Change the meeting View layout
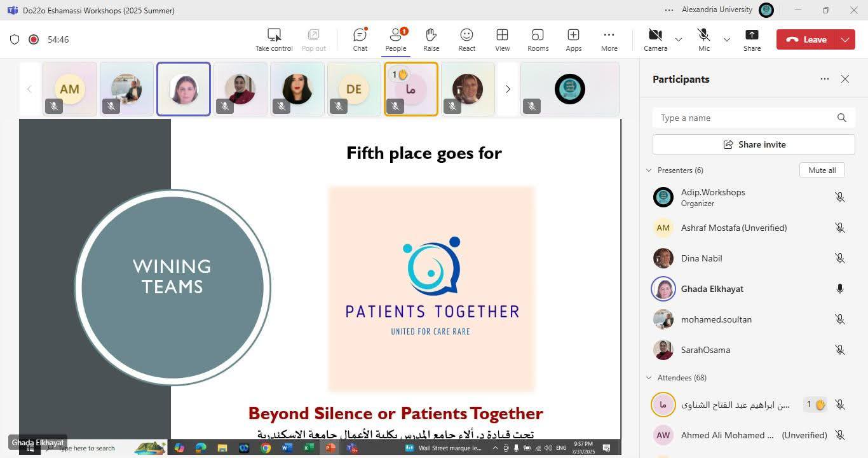 coord(502,39)
